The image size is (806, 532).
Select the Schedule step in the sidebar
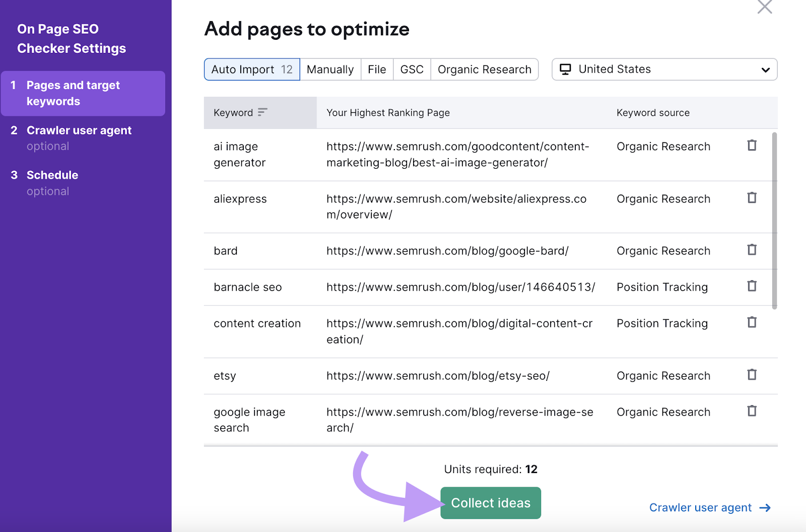52,175
